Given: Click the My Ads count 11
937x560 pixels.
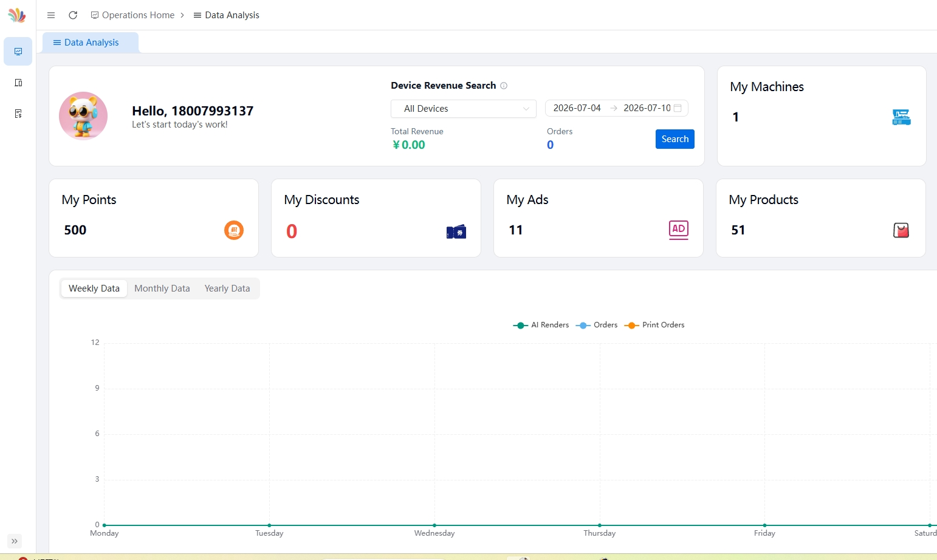Looking at the screenshot, I should click(x=516, y=230).
